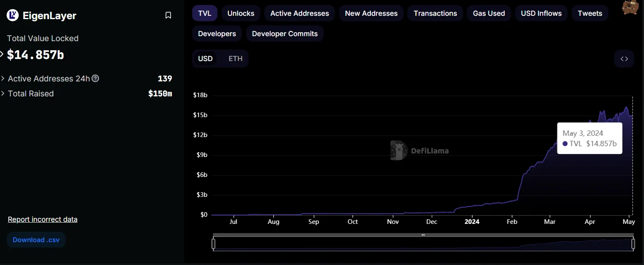Click the Download .csv button
The image size is (644, 265).
pyautogui.click(x=36, y=240)
